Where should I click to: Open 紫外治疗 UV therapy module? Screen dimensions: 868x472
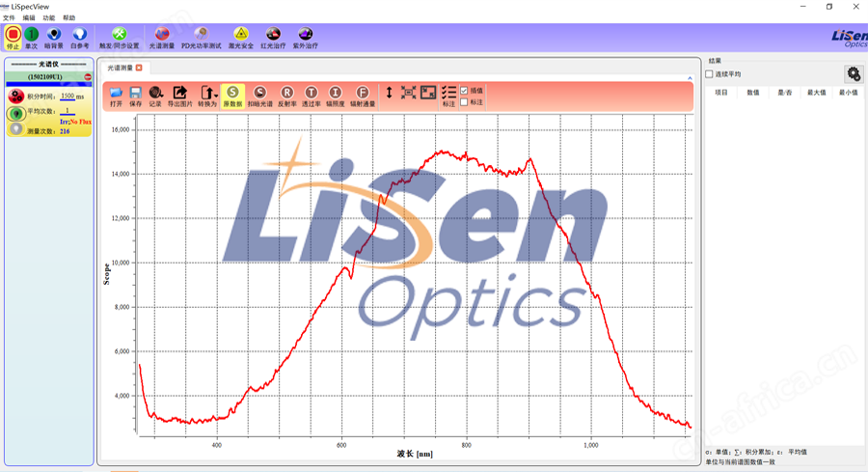coord(305,38)
